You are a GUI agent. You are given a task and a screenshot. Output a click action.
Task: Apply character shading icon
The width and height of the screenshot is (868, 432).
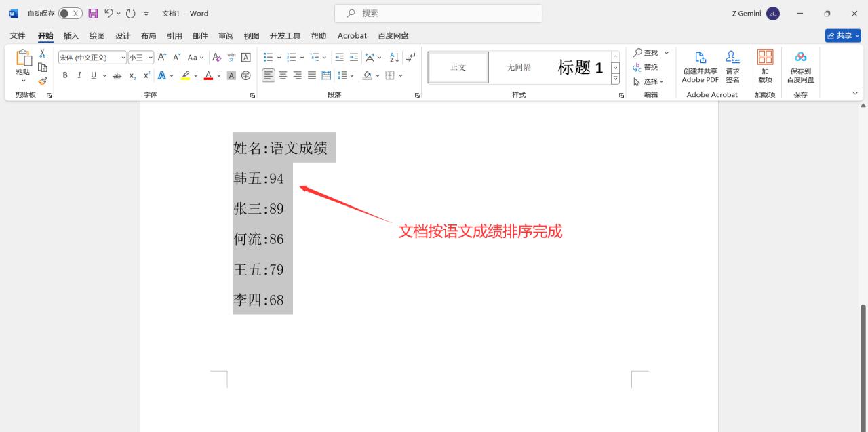point(231,75)
